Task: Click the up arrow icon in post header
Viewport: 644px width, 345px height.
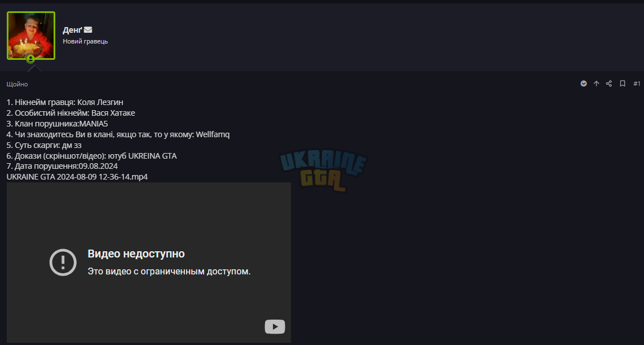Action: click(597, 84)
